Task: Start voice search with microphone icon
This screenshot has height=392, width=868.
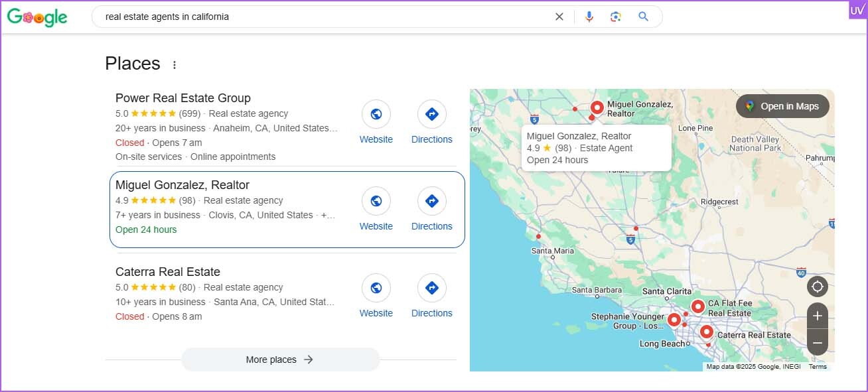Action: tap(589, 17)
